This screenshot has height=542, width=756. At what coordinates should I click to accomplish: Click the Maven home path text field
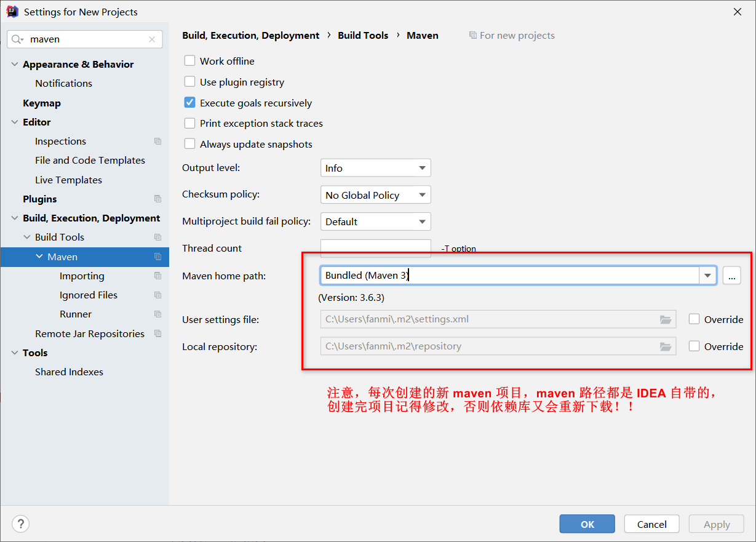tap(509, 276)
